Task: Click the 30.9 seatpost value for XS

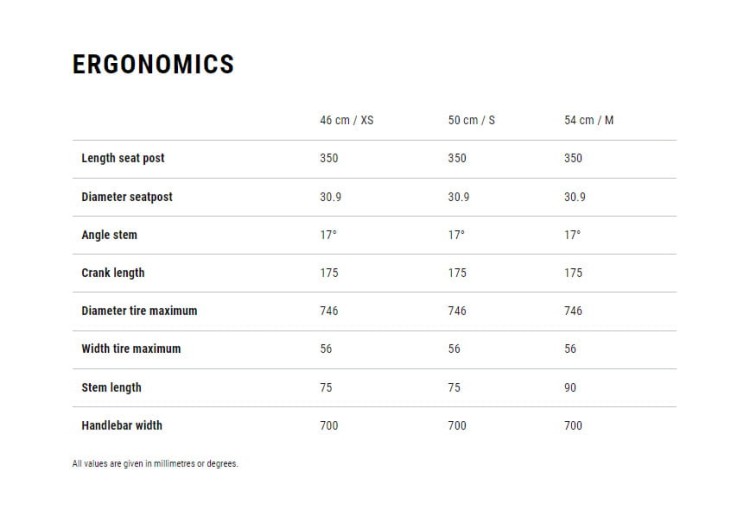Action: [x=331, y=197]
